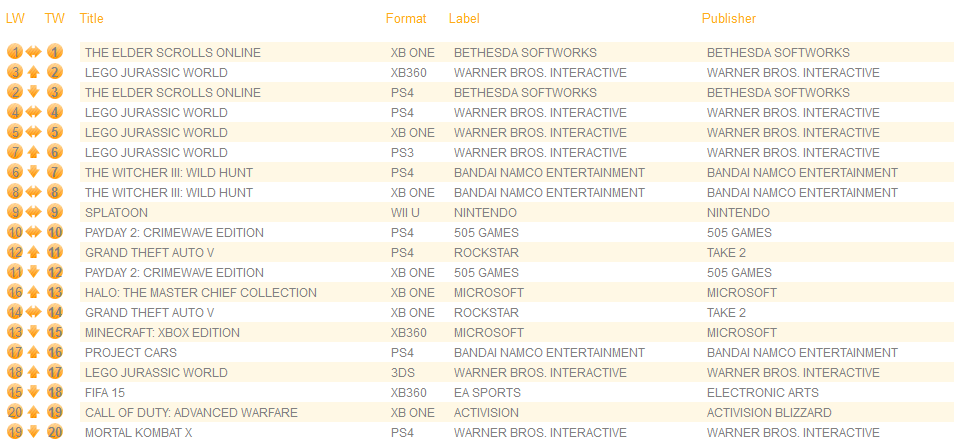Image resolution: width=954 pixels, height=442 pixels.
Task: Select the Splatoon title
Action: [x=116, y=213]
